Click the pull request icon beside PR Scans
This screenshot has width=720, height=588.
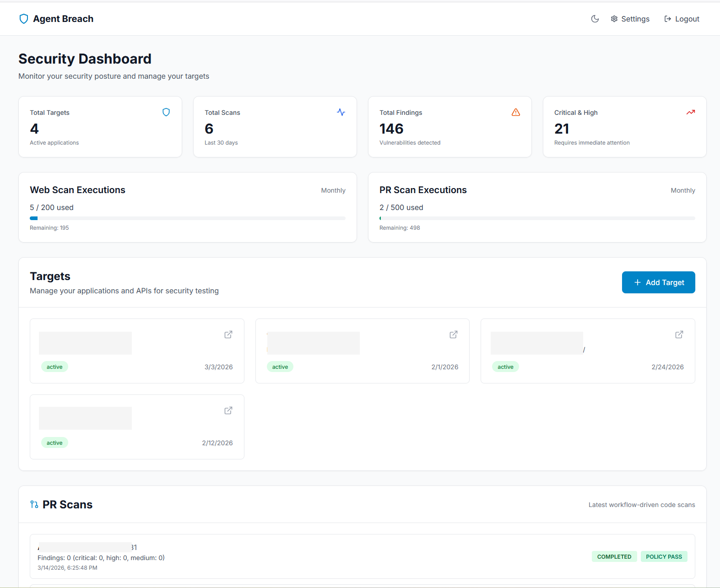coord(34,504)
